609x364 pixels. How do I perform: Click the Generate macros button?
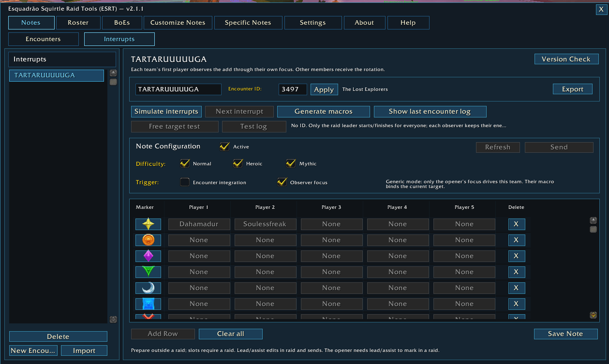324,112
